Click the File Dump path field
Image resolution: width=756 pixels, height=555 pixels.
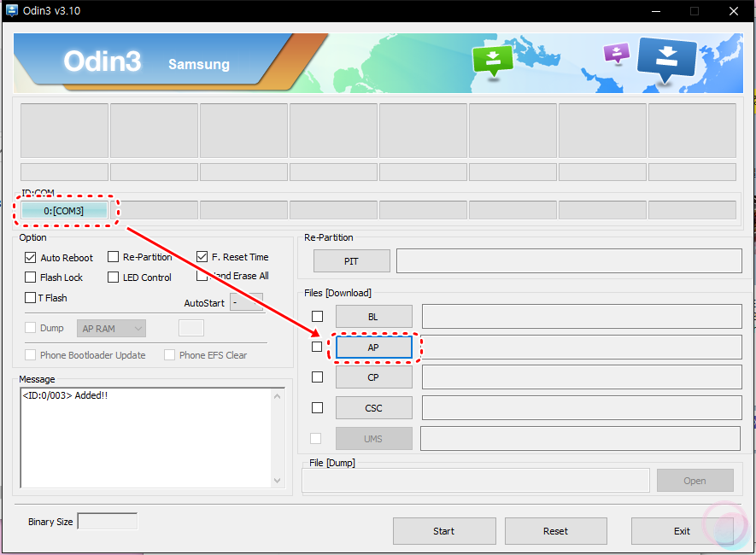[476, 481]
